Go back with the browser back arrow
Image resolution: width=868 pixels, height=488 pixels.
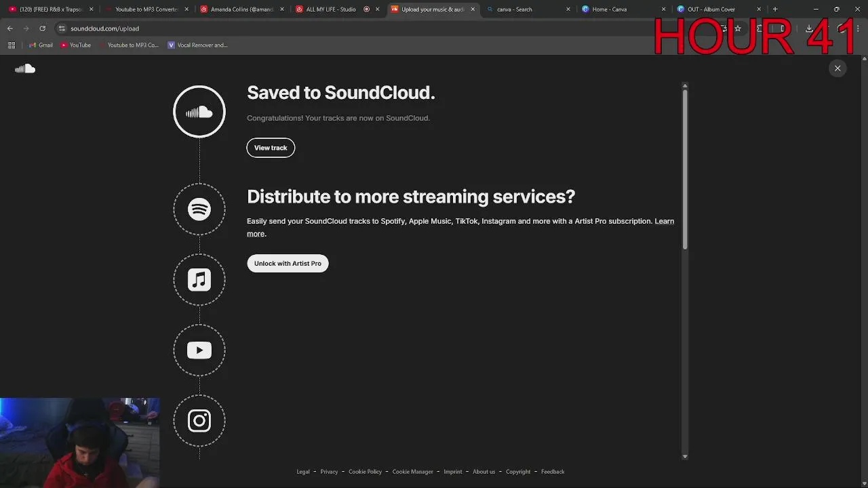click(x=10, y=28)
